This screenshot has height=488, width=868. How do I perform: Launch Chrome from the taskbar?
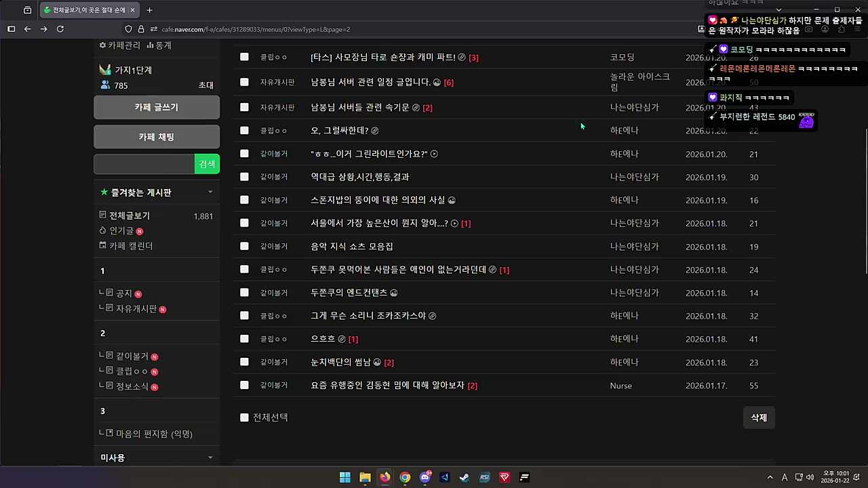pyautogui.click(x=405, y=477)
